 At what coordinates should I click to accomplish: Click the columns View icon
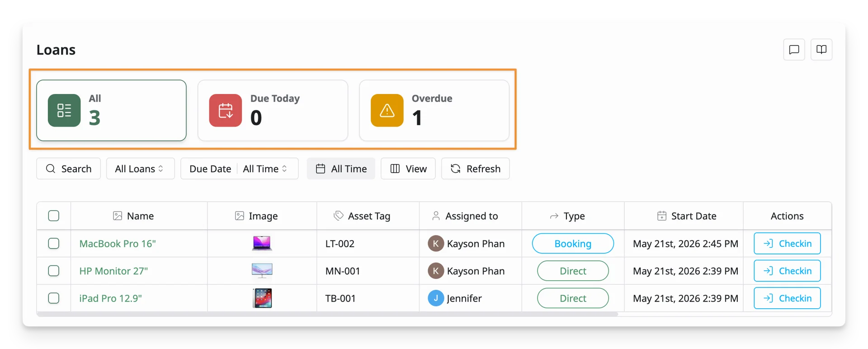pyautogui.click(x=395, y=169)
